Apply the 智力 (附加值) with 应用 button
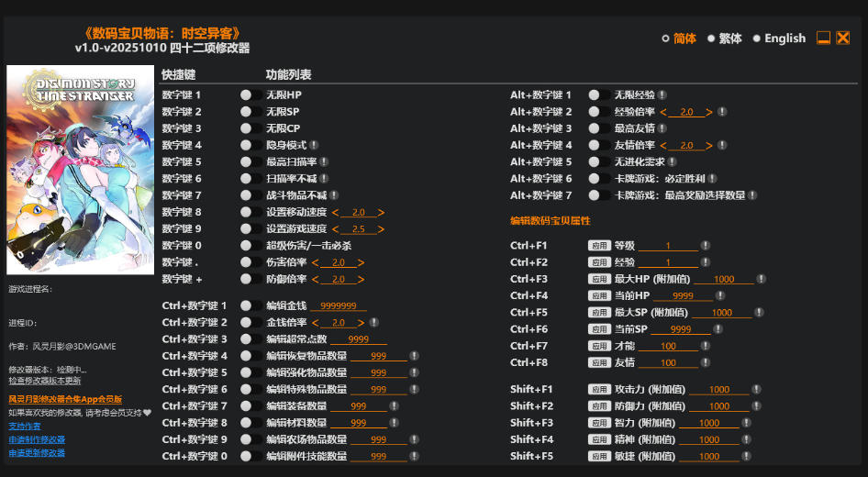The image size is (868, 477). tap(599, 422)
